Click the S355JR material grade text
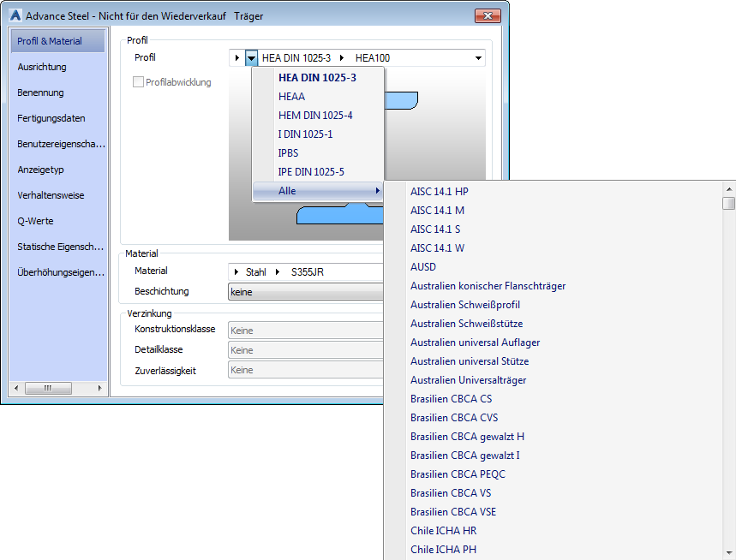This screenshot has height=560, width=736. 308,272
